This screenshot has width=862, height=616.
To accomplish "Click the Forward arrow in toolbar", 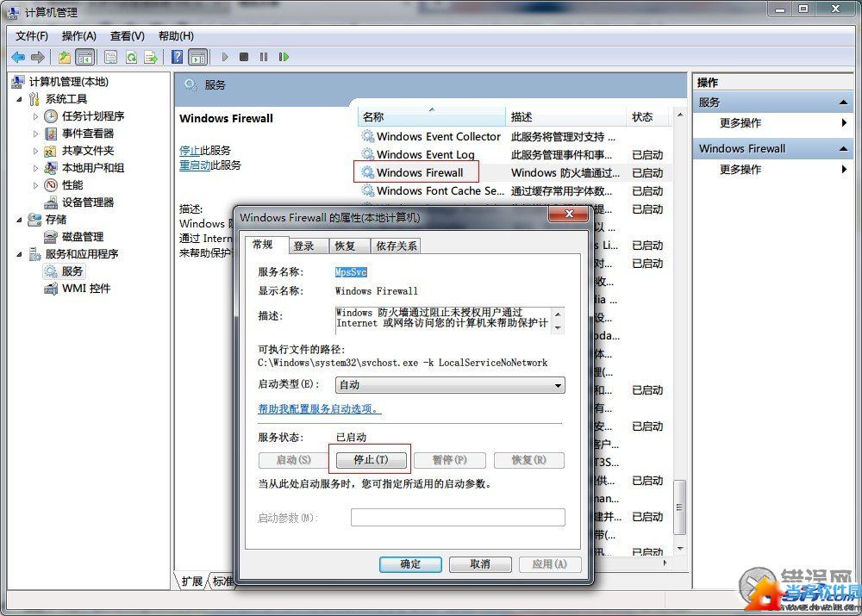I will [x=37, y=57].
